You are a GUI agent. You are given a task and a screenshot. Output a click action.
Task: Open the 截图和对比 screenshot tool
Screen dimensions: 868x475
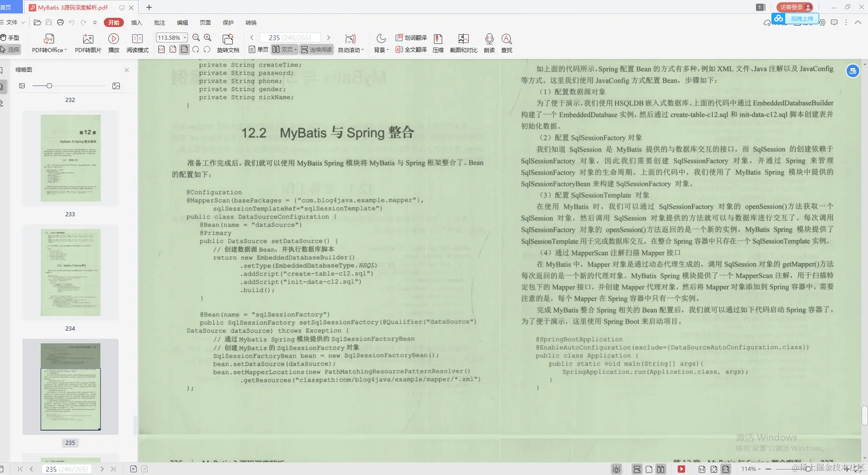coord(463,43)
